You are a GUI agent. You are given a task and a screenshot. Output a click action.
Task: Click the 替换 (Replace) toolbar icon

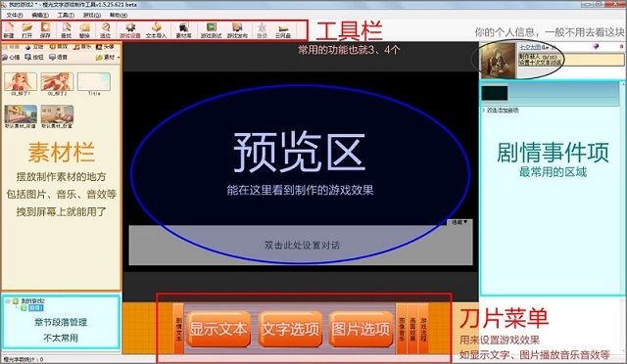[x=84, y=30]
